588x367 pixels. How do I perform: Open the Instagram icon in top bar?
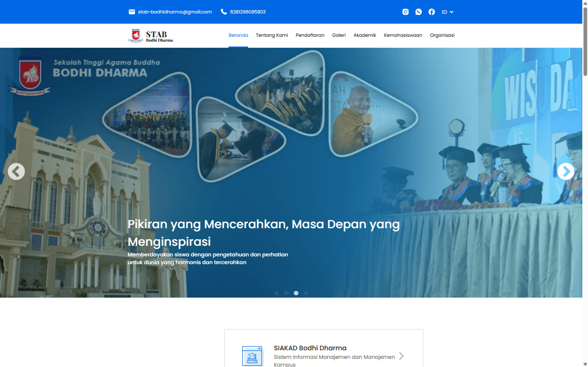click(405, 12)
